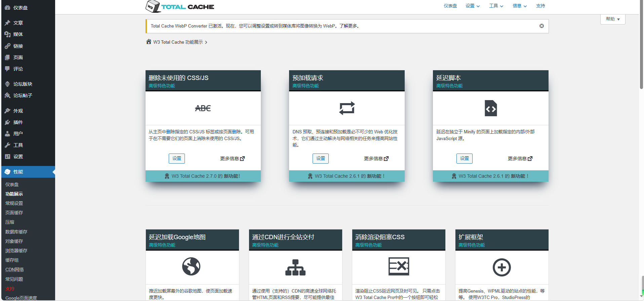Click the render-blocking CSS removal icon
The image size is (644, 301).
pos(399,266)
